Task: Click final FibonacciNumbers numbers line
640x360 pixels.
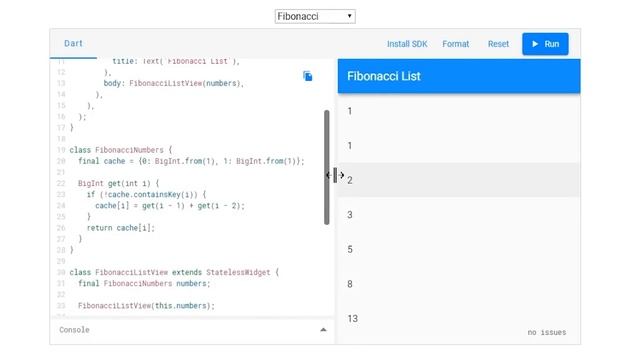Action: (144, 283)
